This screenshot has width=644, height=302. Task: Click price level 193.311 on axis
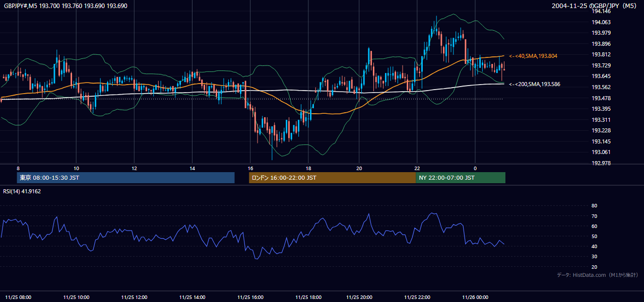point(601,120)
